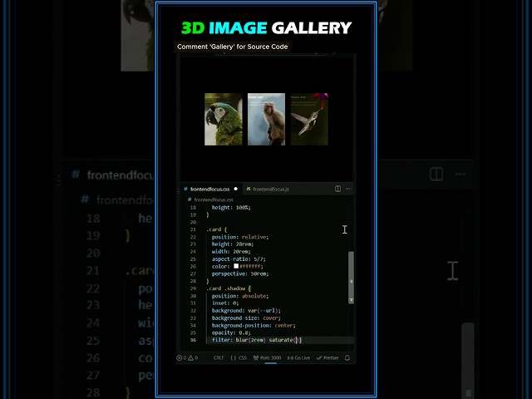Open the white #ffffff color swatch on line 26
Screen dimensions: 532x399
coord(236,266)
